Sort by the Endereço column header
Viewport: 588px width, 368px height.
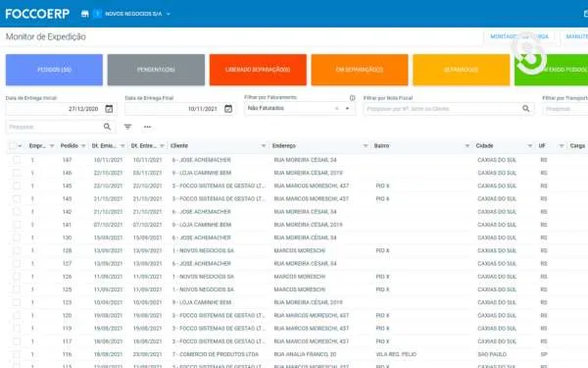284,145
